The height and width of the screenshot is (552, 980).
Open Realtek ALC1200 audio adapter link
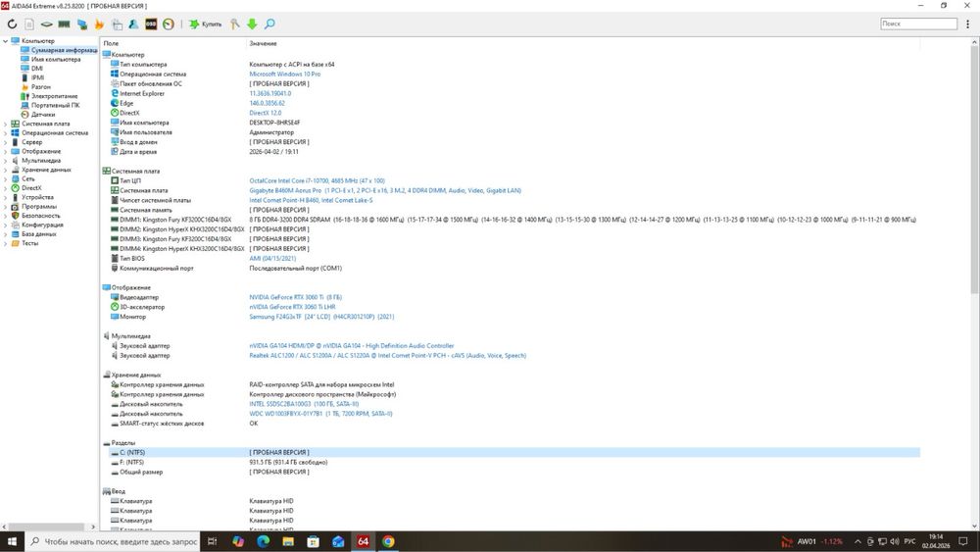tap(387, 356)
